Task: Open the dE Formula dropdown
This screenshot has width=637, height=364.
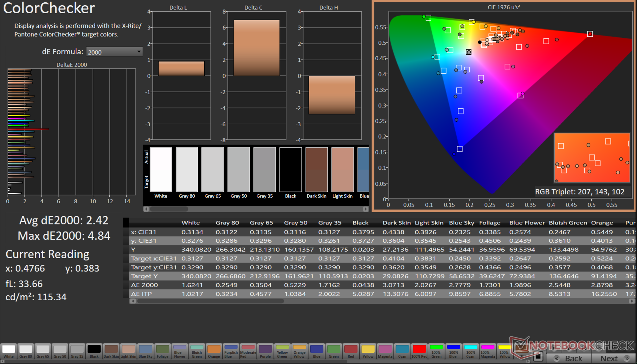Action: pyautogui.click(x=114, y=52)
